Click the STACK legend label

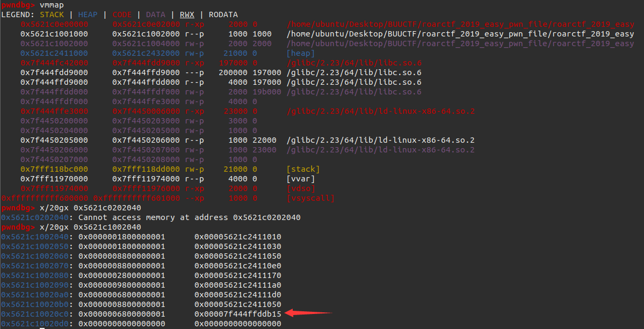click(50, 14)
